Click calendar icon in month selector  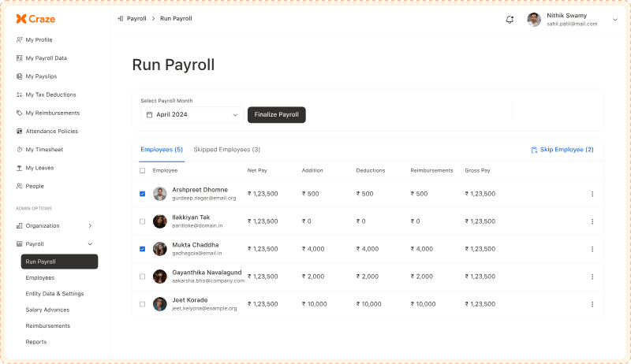coord(149,115)
